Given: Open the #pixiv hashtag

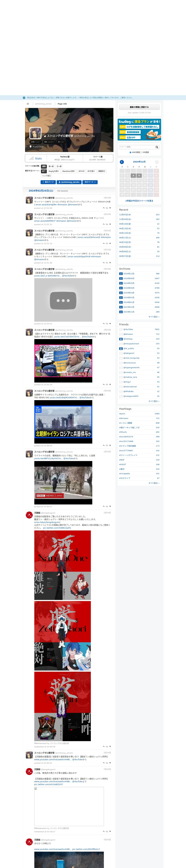Looking at the screenshot, I should [122, 414].
